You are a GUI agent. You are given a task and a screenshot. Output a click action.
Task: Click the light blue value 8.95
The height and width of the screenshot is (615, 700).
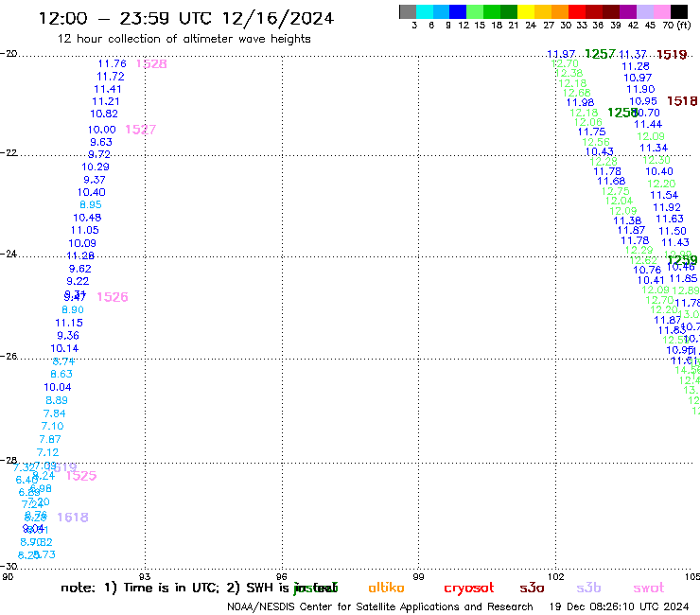(91, 205)
